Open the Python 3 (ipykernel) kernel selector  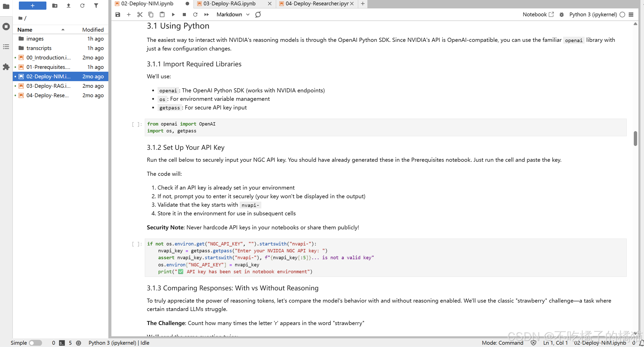click(x=593, y=15)
